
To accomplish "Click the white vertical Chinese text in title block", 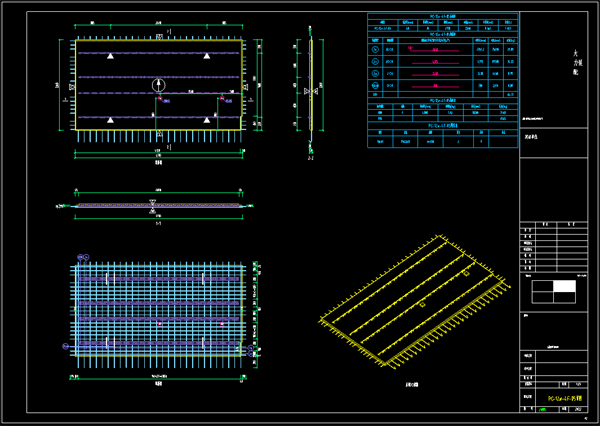I will pyautogui.click(x=577, y=63).
